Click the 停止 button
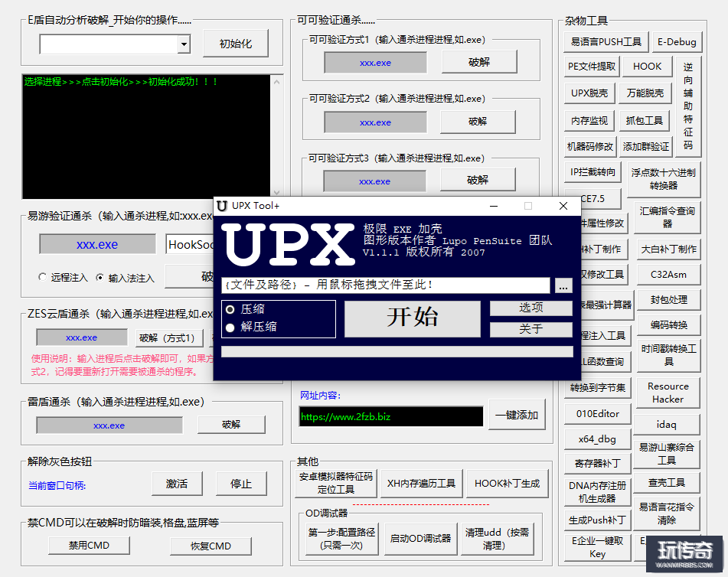 click(241, 484)
